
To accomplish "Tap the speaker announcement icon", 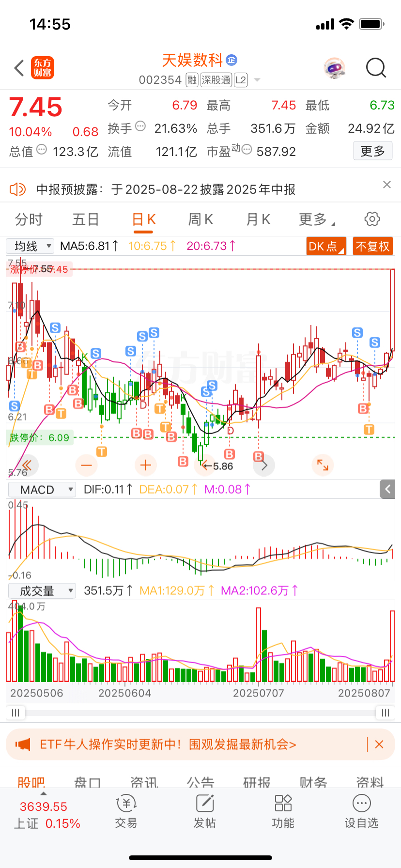I will tap(17, 189).
